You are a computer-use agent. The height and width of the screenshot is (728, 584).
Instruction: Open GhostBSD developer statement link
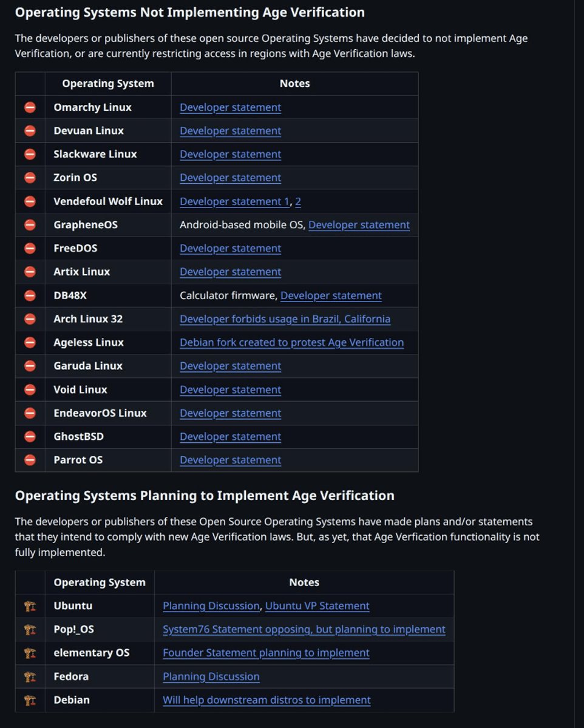230,437
